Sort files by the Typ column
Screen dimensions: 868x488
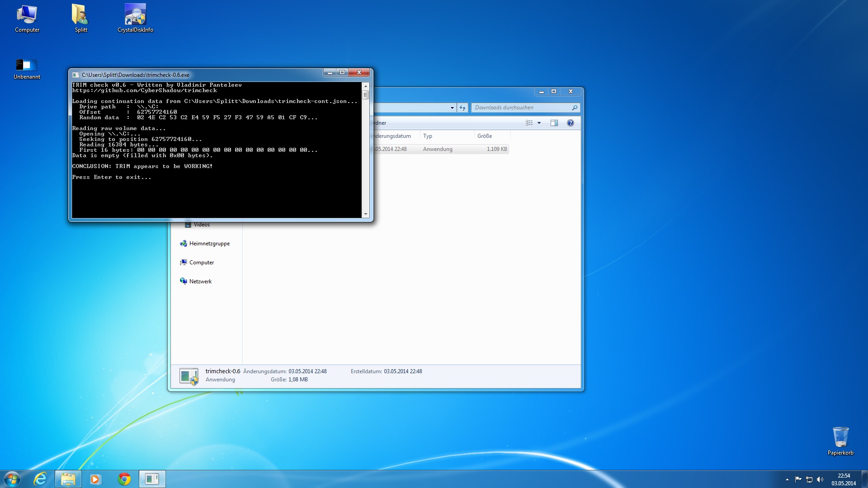[x=428, y=136]
